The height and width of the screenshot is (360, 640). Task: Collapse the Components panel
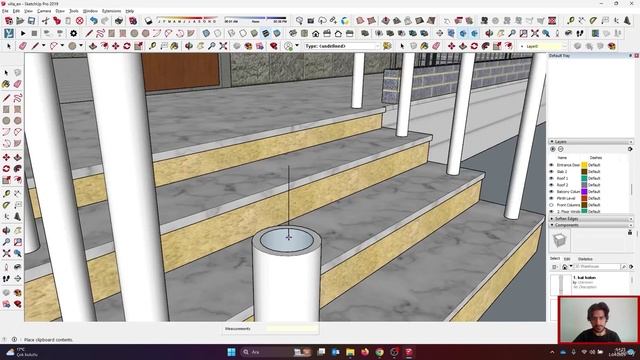552,225
